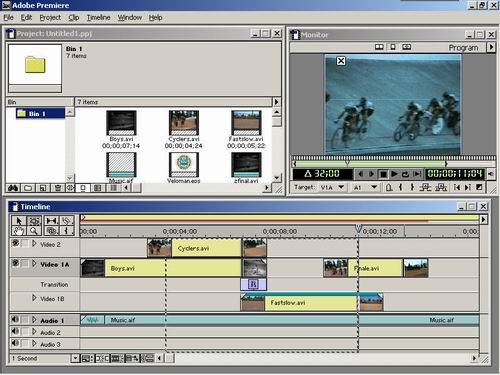Select the arrow Selection tool in Timeline

(19, 221)
